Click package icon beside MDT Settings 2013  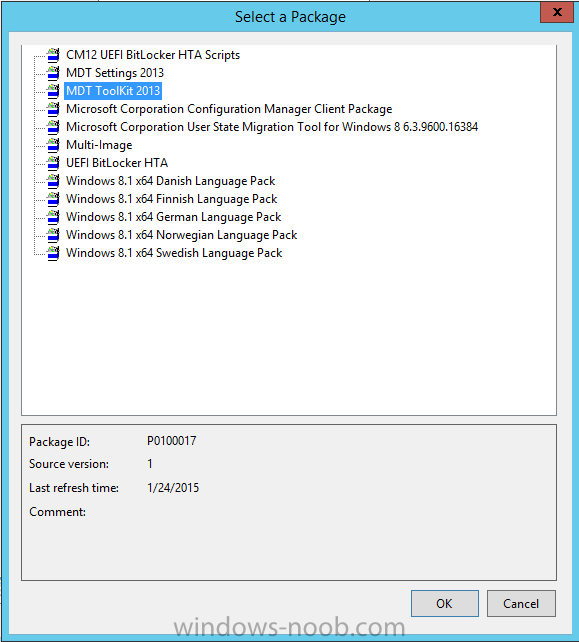53,73
